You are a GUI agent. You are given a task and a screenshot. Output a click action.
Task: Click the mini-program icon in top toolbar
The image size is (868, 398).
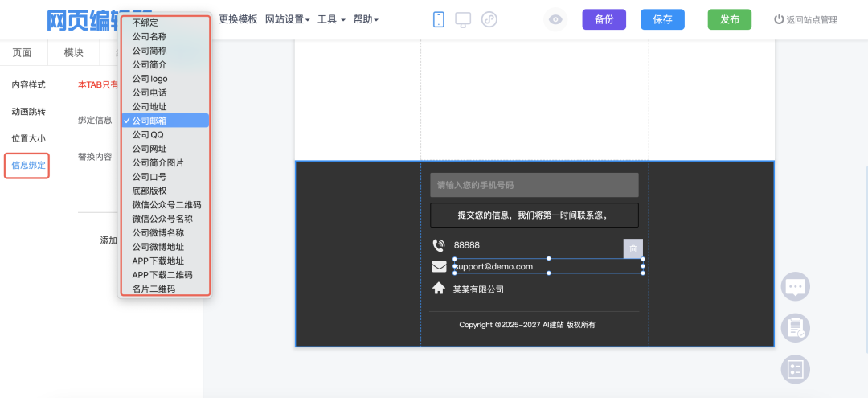[x=489, y=19]
